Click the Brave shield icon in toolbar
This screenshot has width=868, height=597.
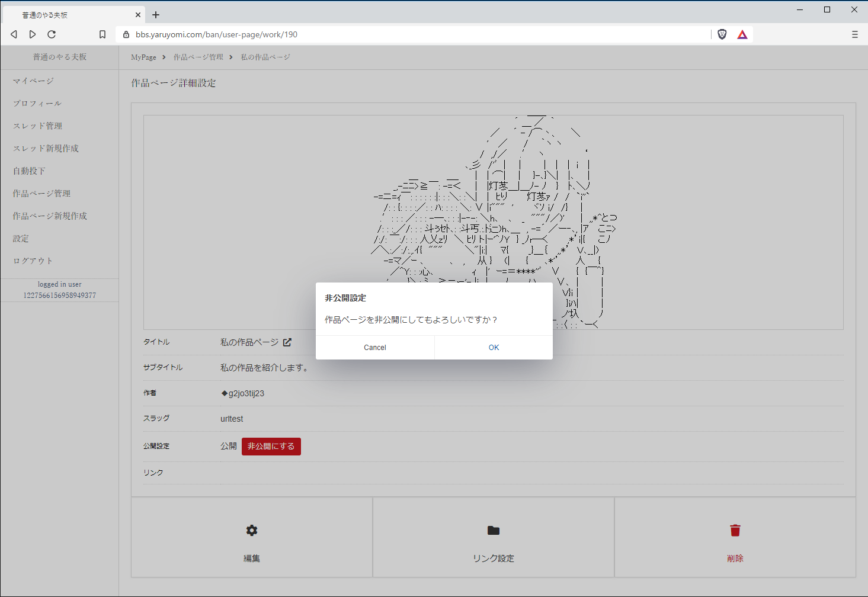pos(722,34)
